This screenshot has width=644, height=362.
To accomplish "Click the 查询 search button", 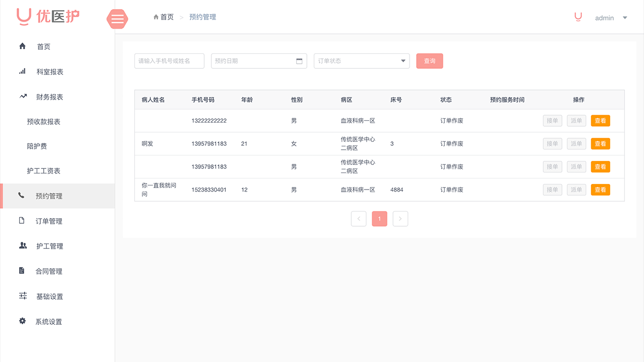I will (429, 60).
